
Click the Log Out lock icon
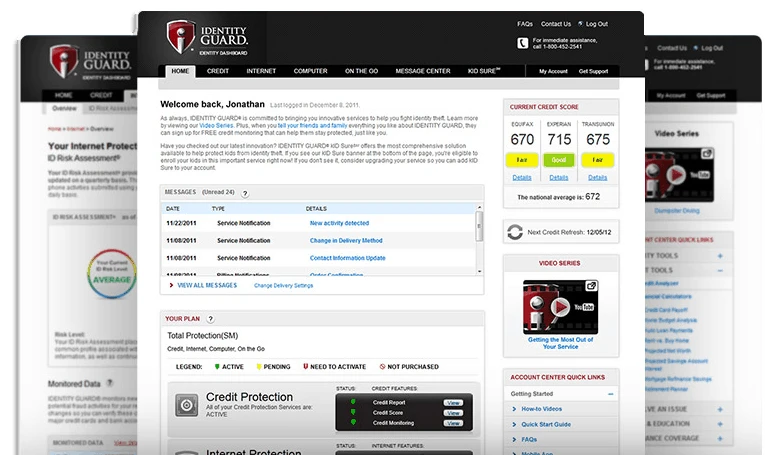coord(580,24)
